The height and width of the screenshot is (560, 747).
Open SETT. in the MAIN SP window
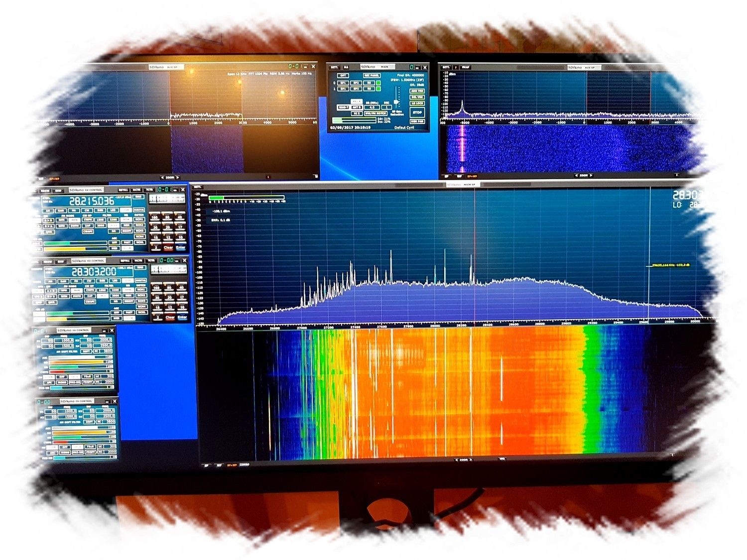tap(198, 187)
